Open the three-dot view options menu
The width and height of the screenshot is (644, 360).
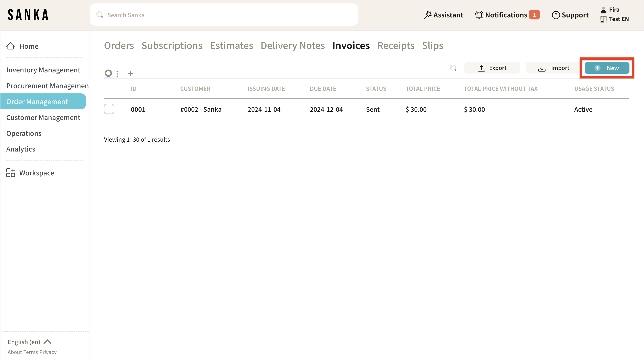tap(117, 74)
